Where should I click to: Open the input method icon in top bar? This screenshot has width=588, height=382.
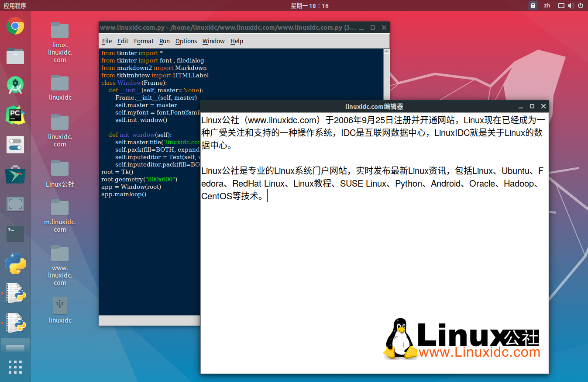tap(533, 6)
